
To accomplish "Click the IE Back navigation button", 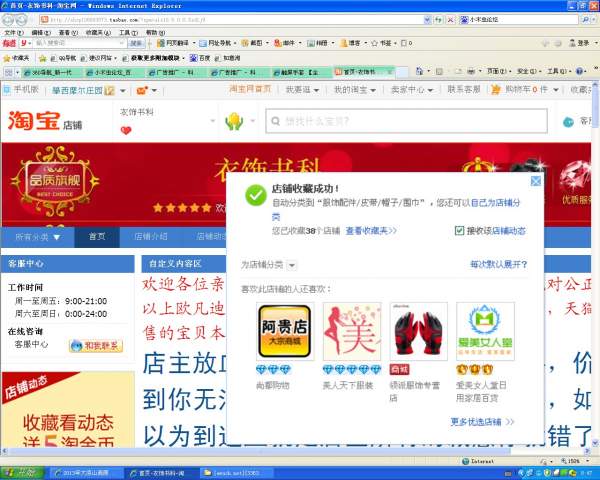I will tap(9, 19).
